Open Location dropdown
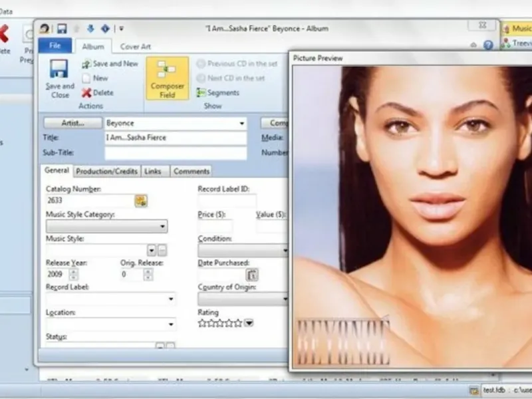The image size is (532, 399). tap(171, 325)
